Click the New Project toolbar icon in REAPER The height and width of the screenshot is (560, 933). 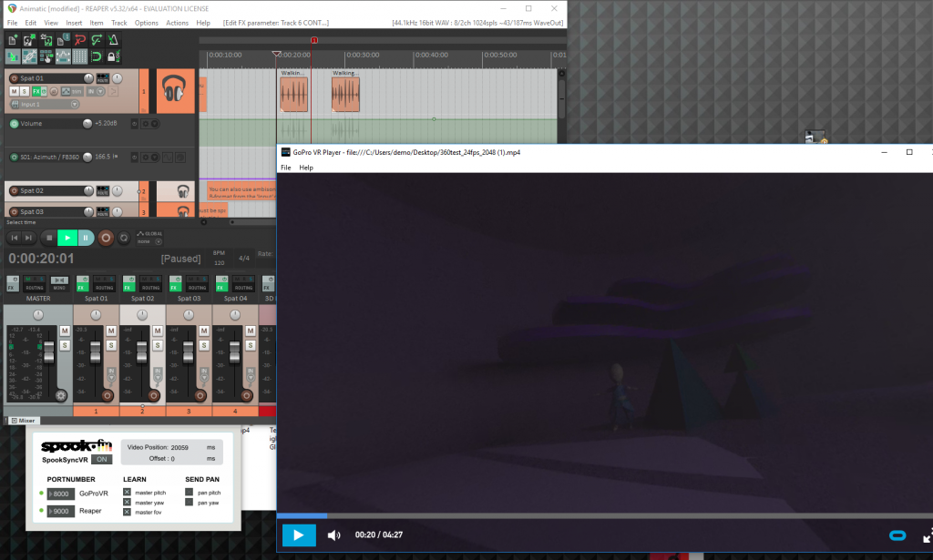13,40
